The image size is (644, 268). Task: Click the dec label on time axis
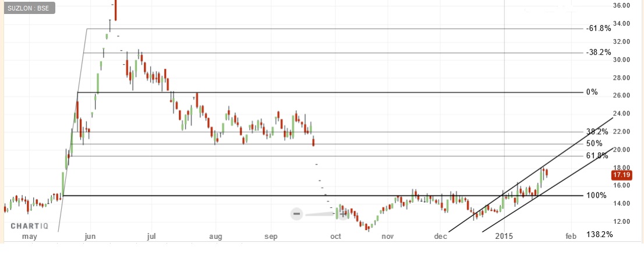(x=440, y=237)
